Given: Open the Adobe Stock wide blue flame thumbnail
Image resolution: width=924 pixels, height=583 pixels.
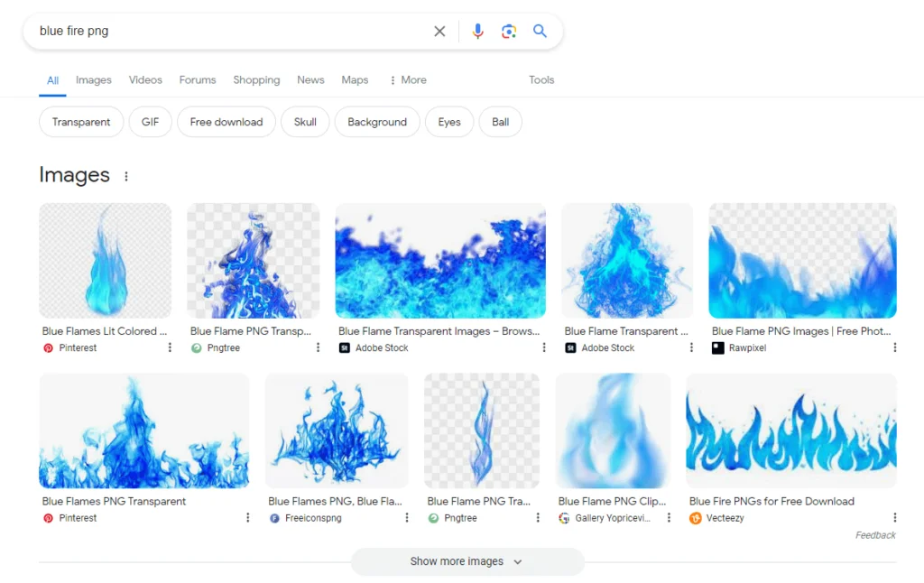Looking at the screenshot, I should point(440,261).
